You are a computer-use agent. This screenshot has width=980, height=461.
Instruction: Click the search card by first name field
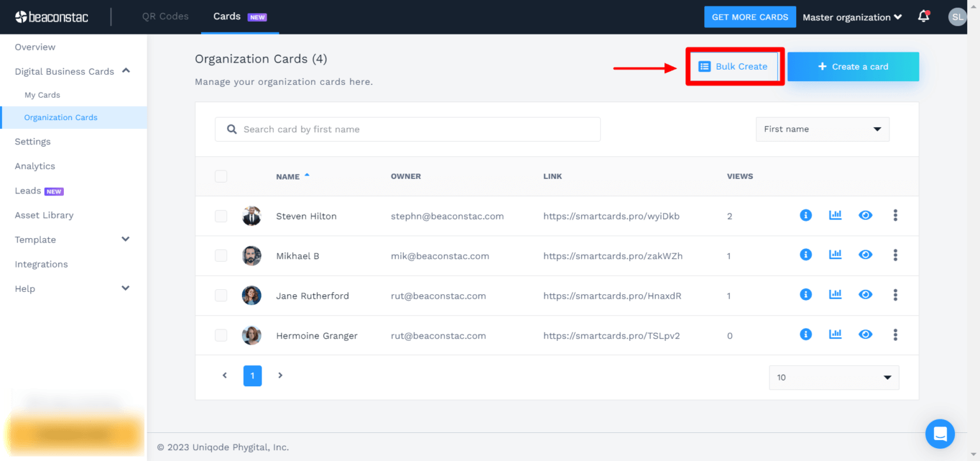pos(408,129)
